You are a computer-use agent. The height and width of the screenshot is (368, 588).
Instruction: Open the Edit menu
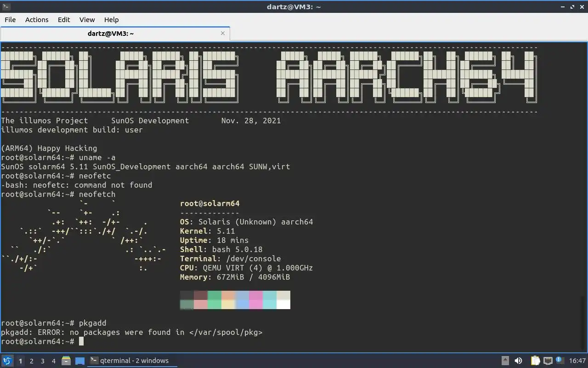coord(64,19)
